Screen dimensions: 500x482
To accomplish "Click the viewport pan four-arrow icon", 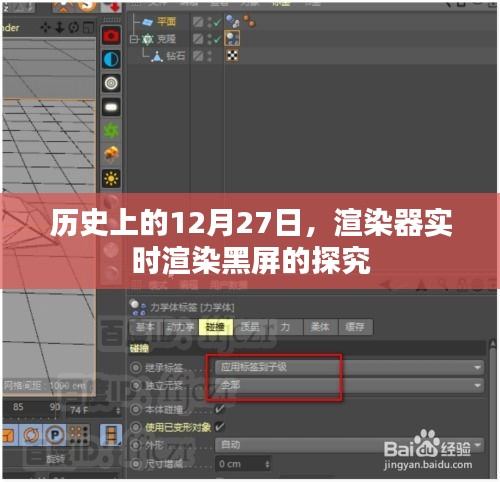I will (45, 27).
